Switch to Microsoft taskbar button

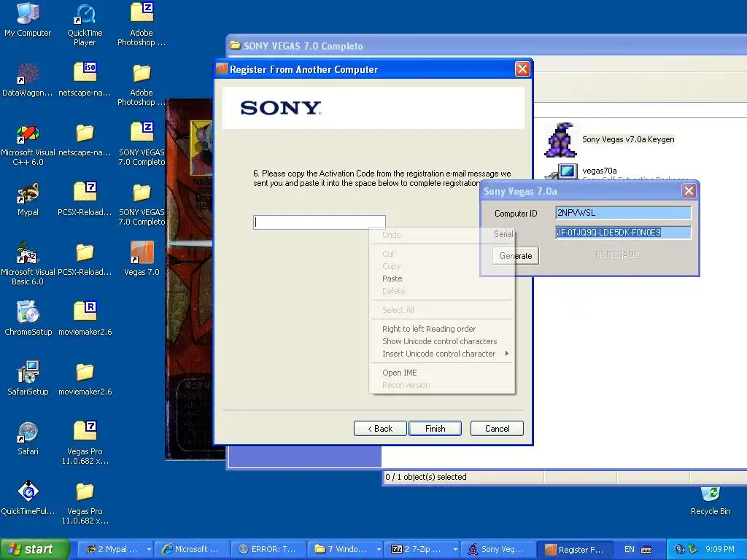tap(193, 549)
